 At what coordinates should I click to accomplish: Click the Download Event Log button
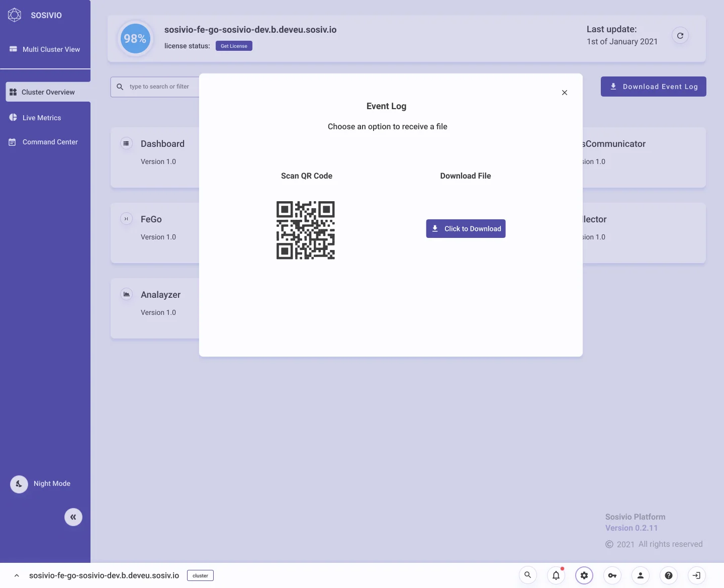click(x=654, y=87)
